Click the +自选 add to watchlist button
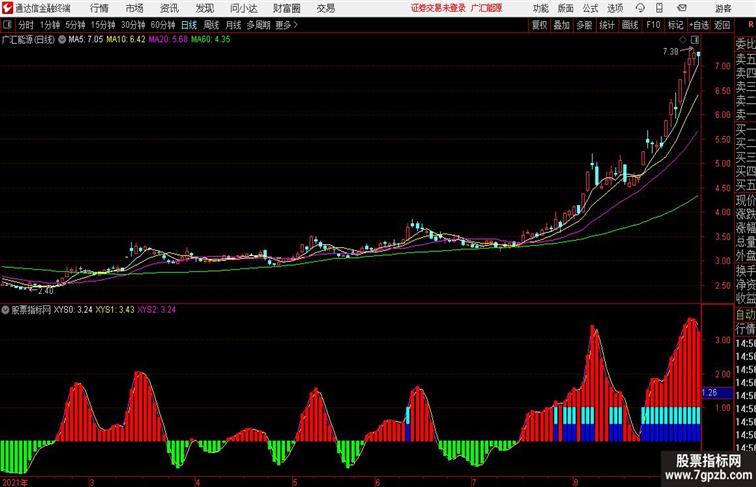 pyautogui.click(x=699, y=25)
